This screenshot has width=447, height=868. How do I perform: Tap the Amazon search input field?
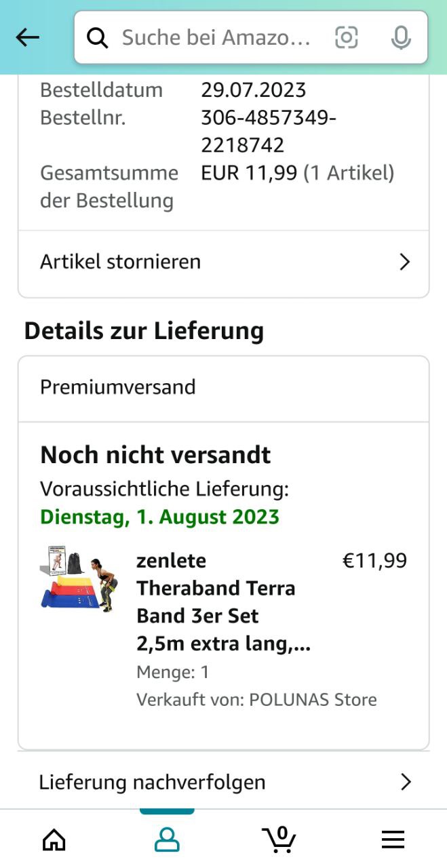click(217, 38)
